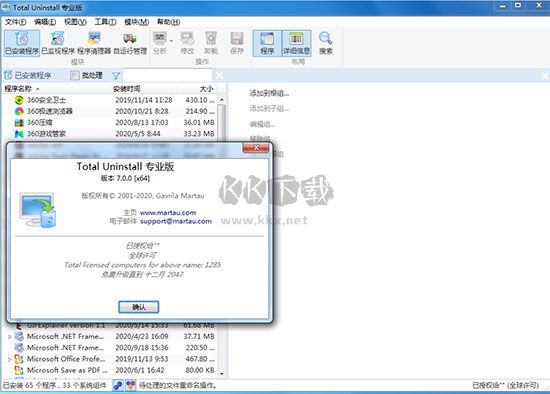Click the 已安装程序 panel header icon

tap(8, 75)
